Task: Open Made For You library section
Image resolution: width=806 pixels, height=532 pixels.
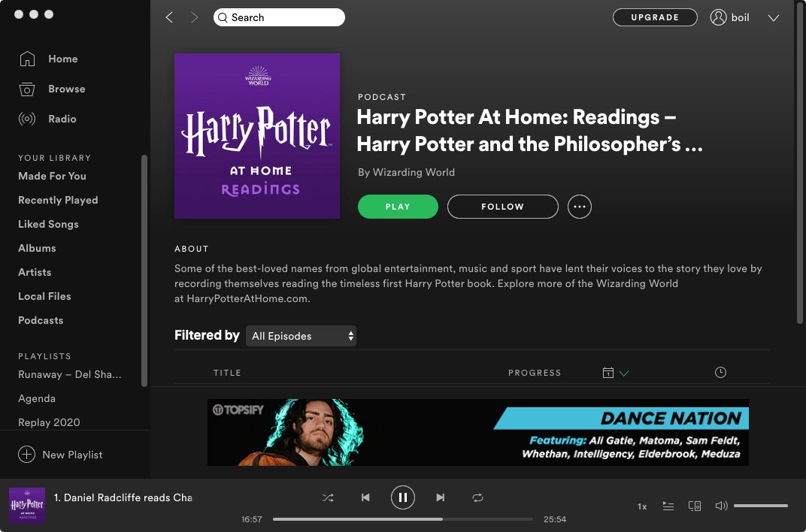Action: point(52,176)
